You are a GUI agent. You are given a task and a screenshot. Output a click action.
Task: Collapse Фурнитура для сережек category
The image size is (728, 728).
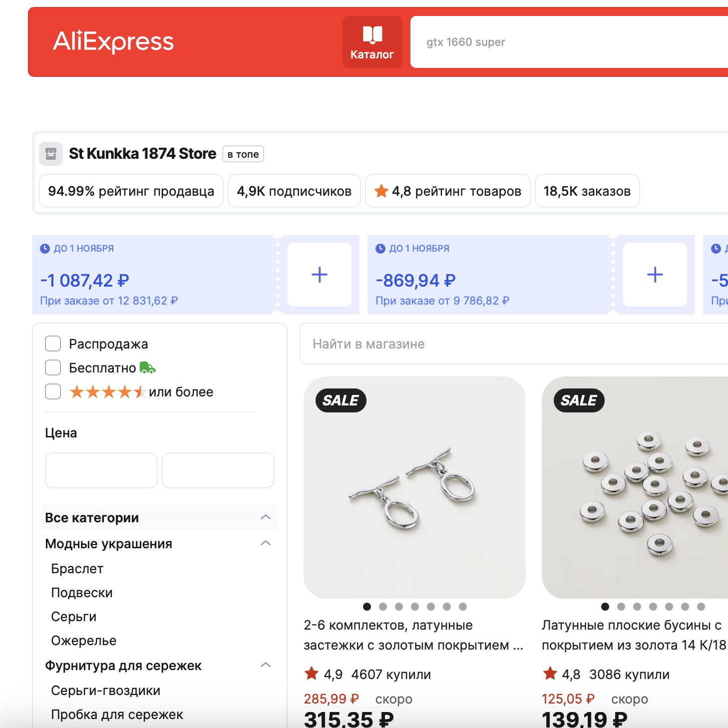pos(266,665)
